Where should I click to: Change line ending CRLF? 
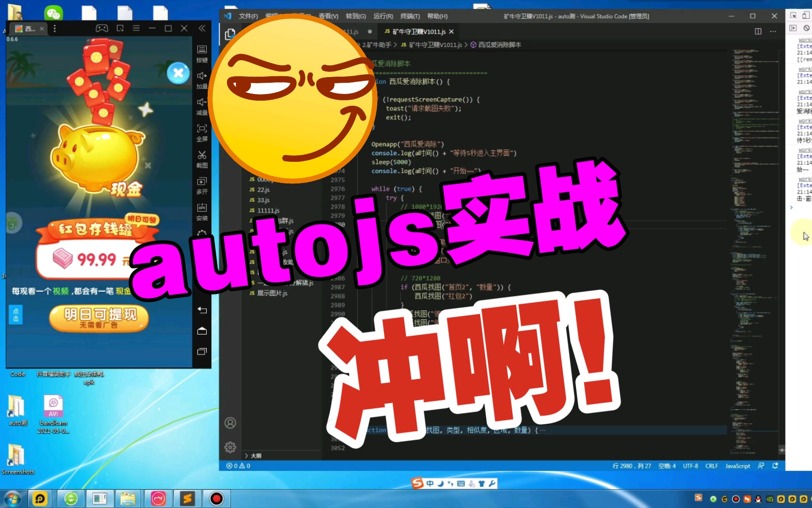pos(711,466)
